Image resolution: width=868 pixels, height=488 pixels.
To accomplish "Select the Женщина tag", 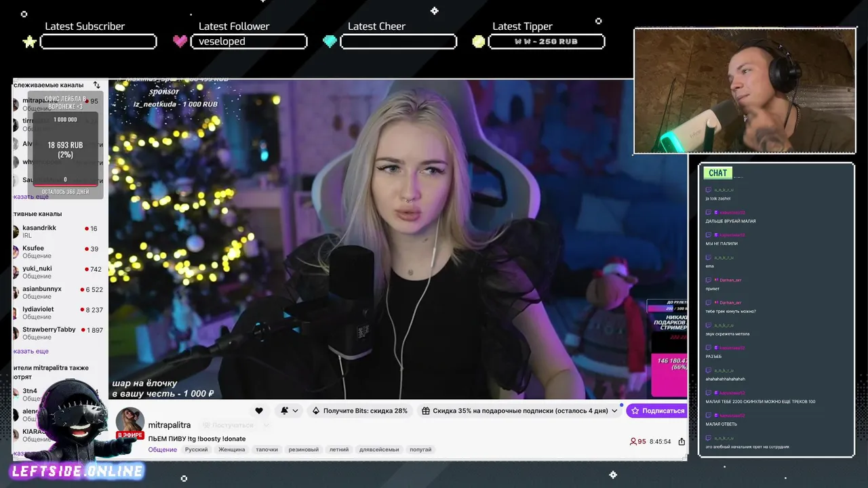I will 232,449.
